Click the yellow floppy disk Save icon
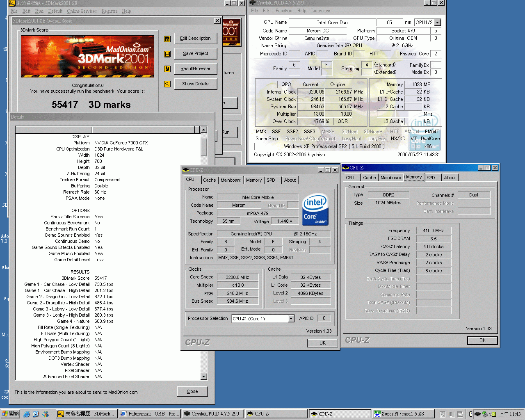 click(167, 54)
